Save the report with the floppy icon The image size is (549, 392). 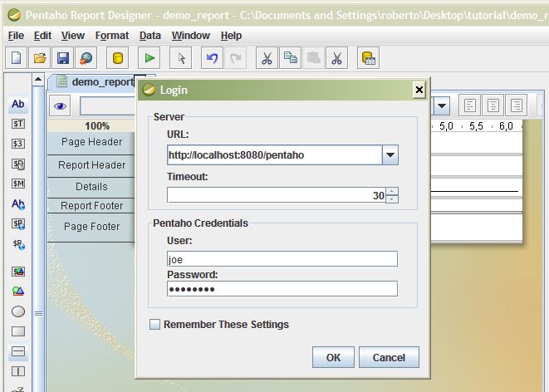tap(62, 58)
